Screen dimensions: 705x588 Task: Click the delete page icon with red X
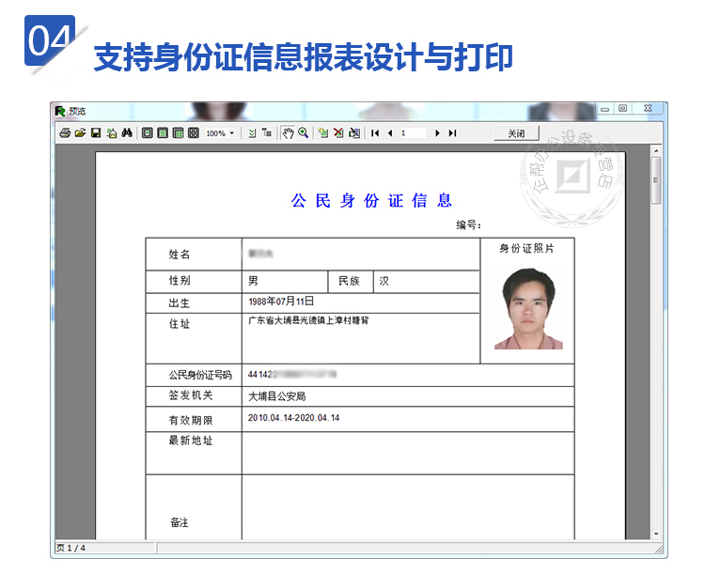point(338,133)
